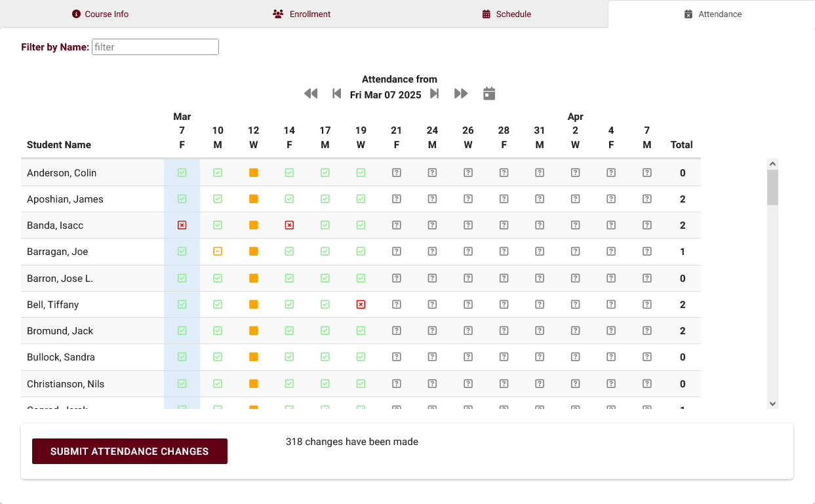Go to previous attendance date
Image resolution: width=815 pixels, height=504 pixels.
[x=336, y=94]
